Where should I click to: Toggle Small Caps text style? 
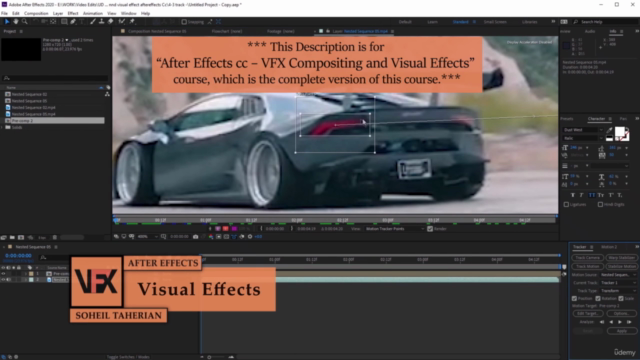601,195
